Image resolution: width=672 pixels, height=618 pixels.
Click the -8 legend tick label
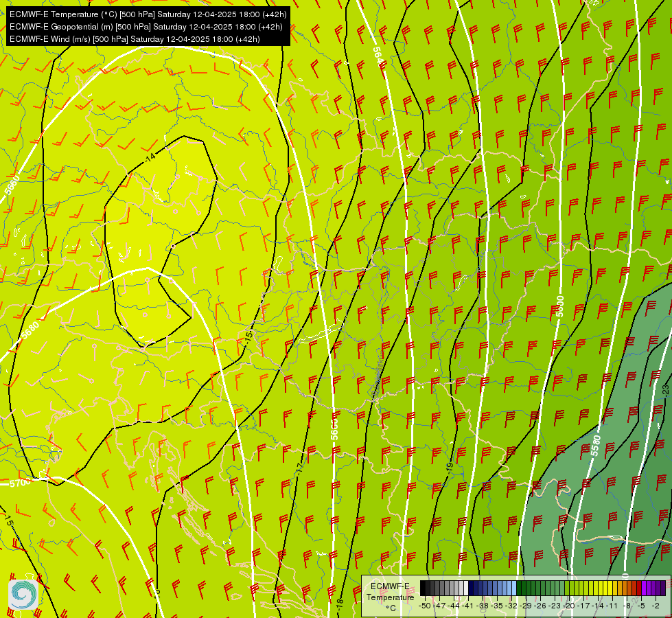click(x=627, y=606)
